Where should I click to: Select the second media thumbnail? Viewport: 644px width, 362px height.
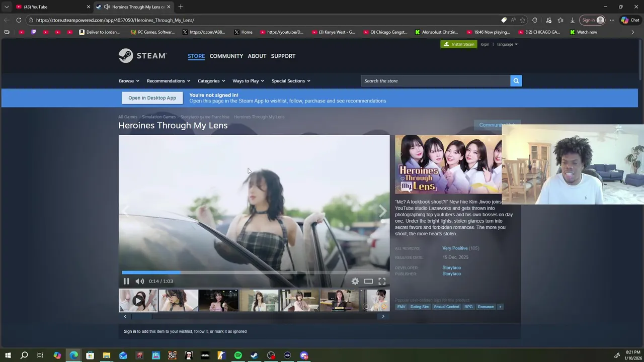(x=178, y=300)
